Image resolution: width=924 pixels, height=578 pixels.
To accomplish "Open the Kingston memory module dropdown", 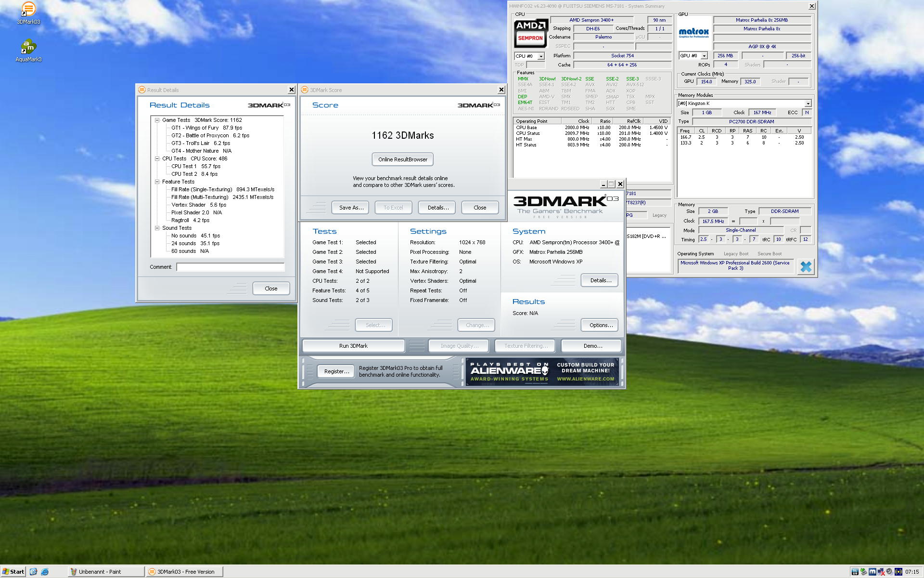I will coord(808,103).
